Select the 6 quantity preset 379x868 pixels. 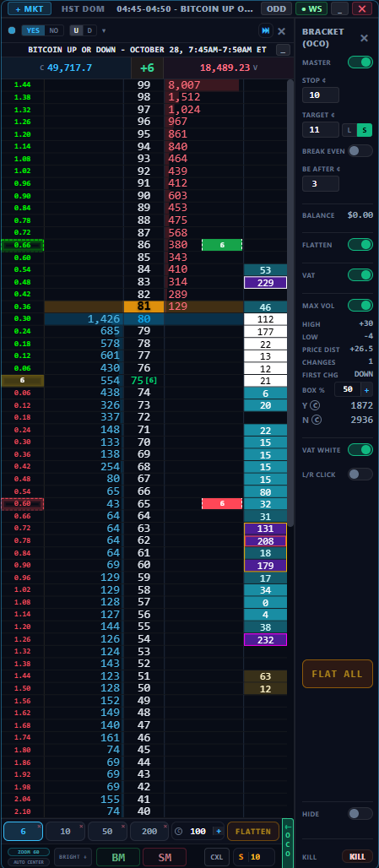(24, 831)
